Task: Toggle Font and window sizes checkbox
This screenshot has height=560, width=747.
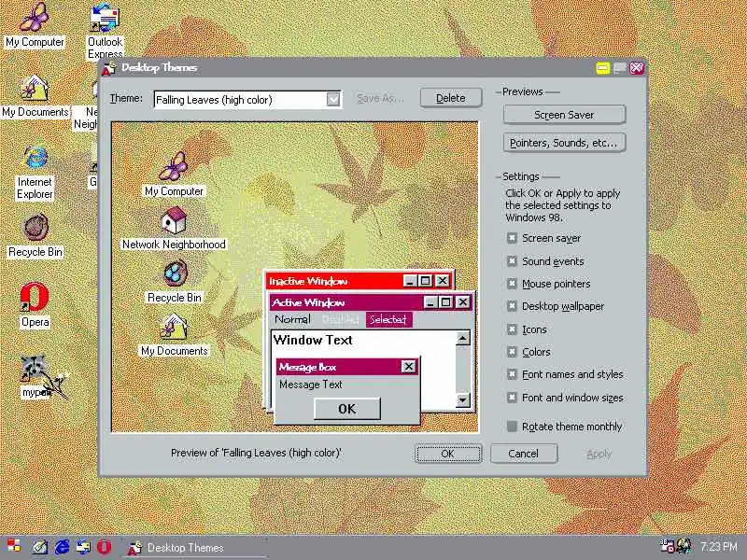Action: pyautogui.click(x=512, y=398)
